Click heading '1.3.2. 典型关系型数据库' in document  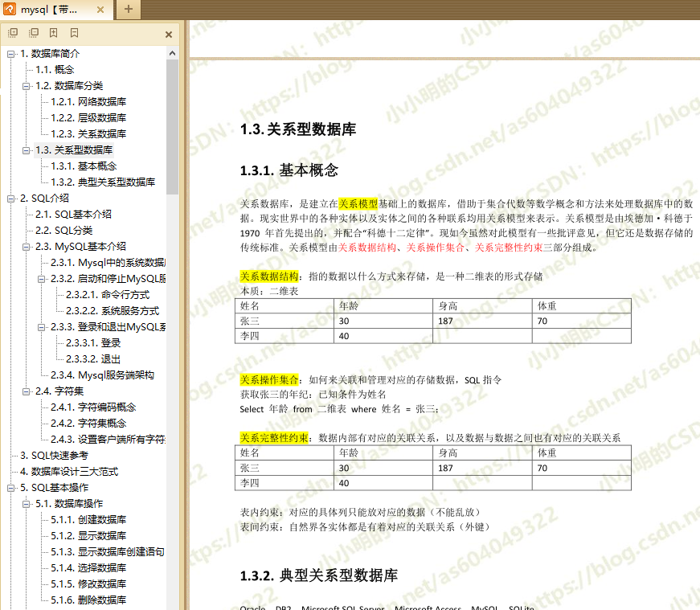(x=319, y=575)
